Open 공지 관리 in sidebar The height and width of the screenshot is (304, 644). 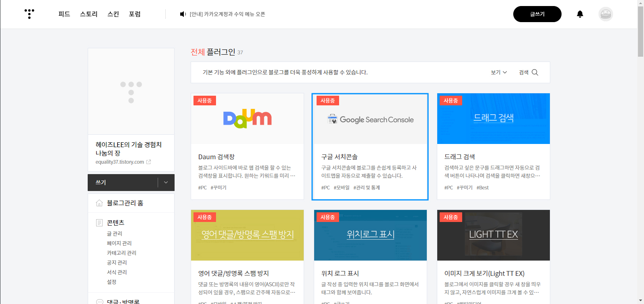tap(117, 263)
